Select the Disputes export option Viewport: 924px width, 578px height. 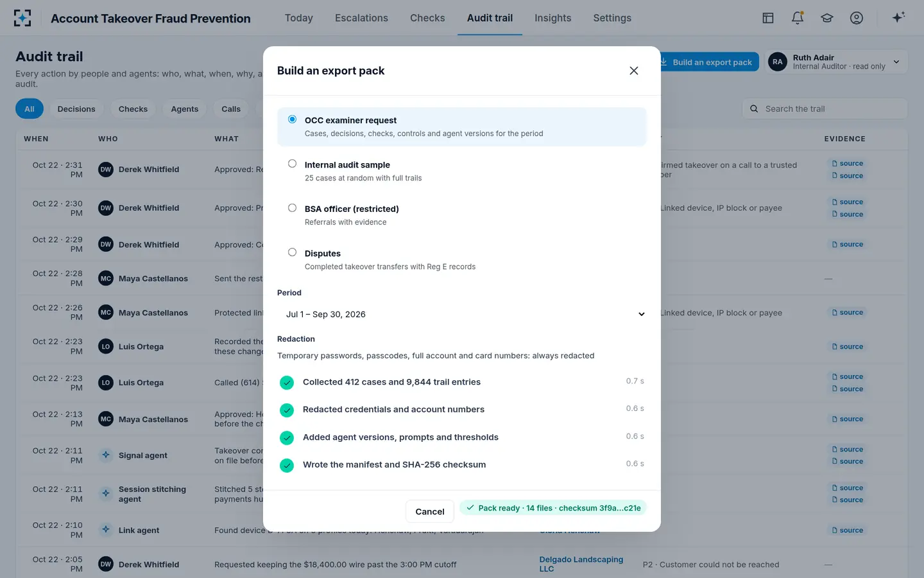[x=461, y=259]
